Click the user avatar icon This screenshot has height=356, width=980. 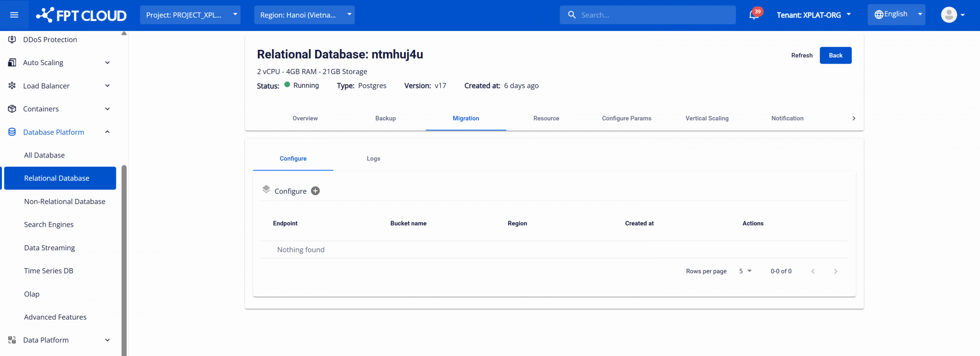pyautogui.click(x=949, y=15)
